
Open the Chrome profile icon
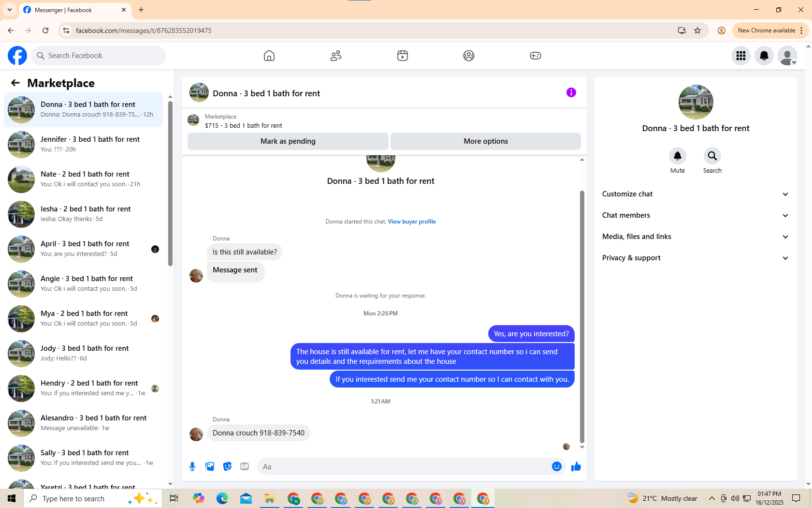722,30
